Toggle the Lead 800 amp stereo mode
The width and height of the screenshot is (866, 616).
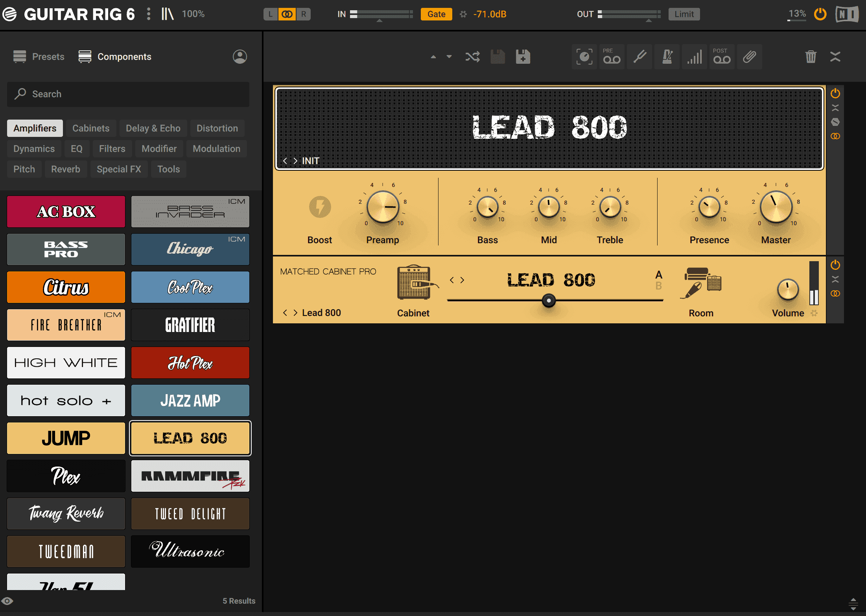pos(835,136)
